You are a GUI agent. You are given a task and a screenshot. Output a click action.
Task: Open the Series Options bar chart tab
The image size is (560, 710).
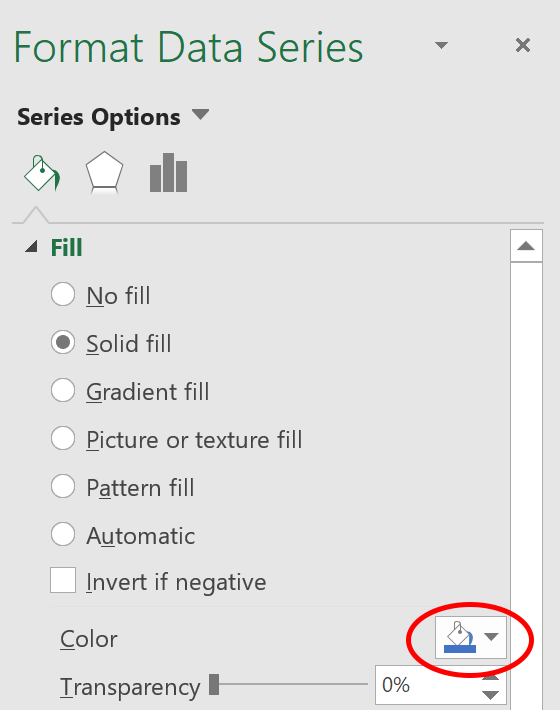point(168,173)
